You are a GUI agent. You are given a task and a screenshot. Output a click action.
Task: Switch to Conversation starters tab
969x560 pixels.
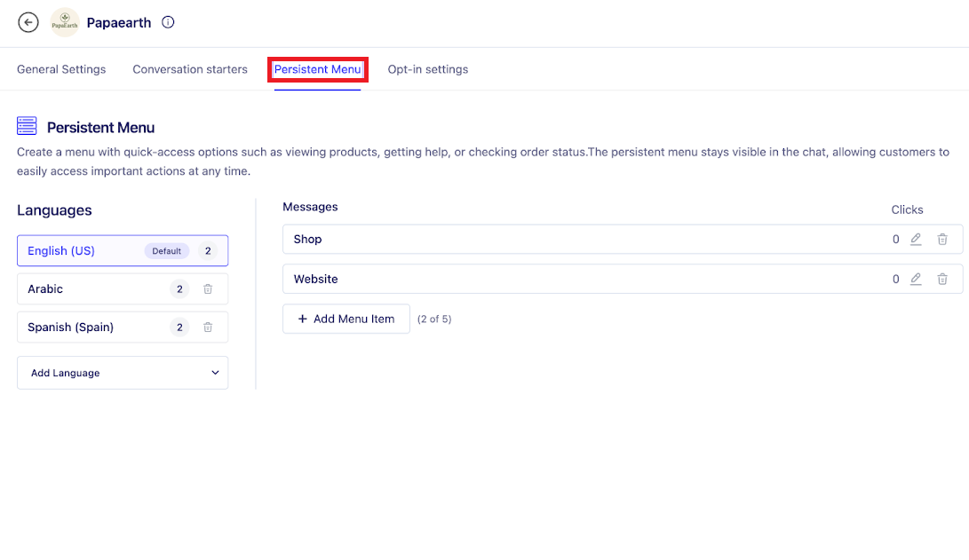tap(190, 69)
